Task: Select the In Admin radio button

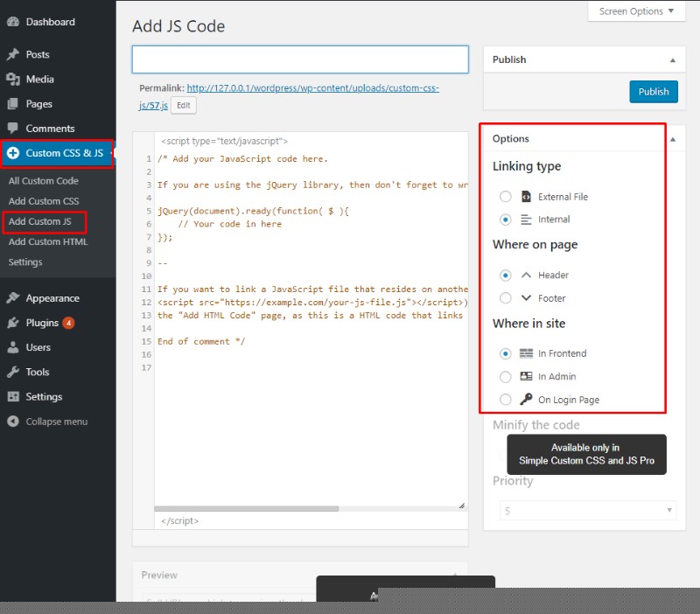Action: [506, 377]
